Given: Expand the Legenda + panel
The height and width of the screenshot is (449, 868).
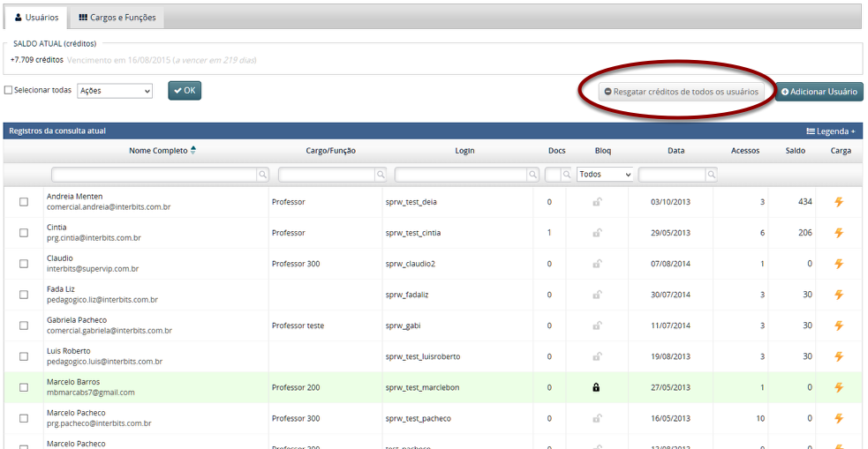Looking at the screenshot, I should 830,131.
